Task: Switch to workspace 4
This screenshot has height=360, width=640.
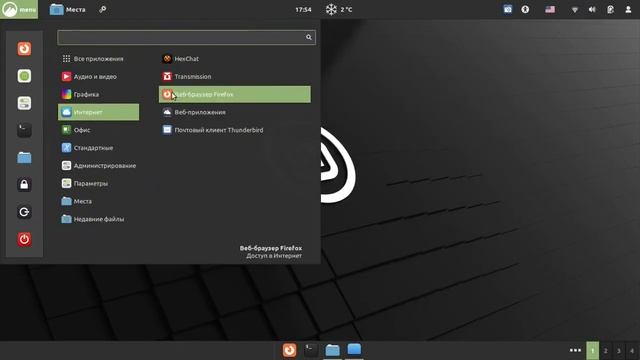Action: pyautogui.click(x=632, y=351)
